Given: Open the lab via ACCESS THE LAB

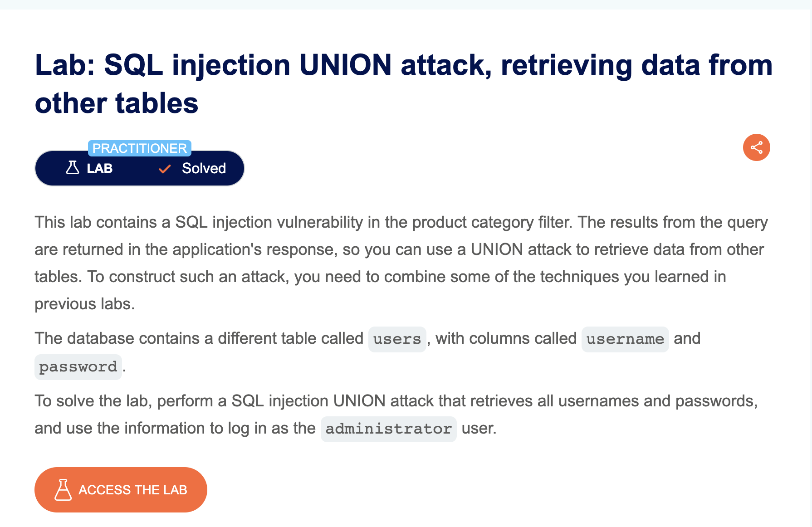Looking at the screenshot, I should coord(121,490).
